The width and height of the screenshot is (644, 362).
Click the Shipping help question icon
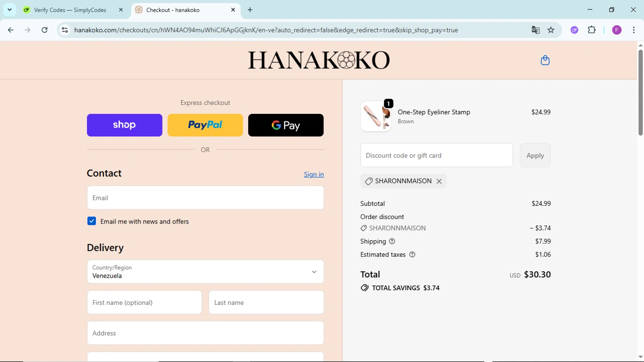pos(392,241)
